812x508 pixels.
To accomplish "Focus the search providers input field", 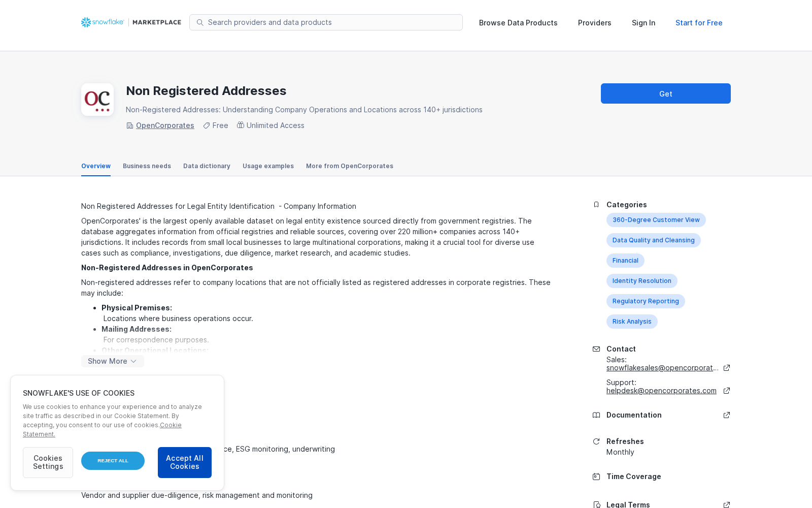I will click(x=326, y=22).
